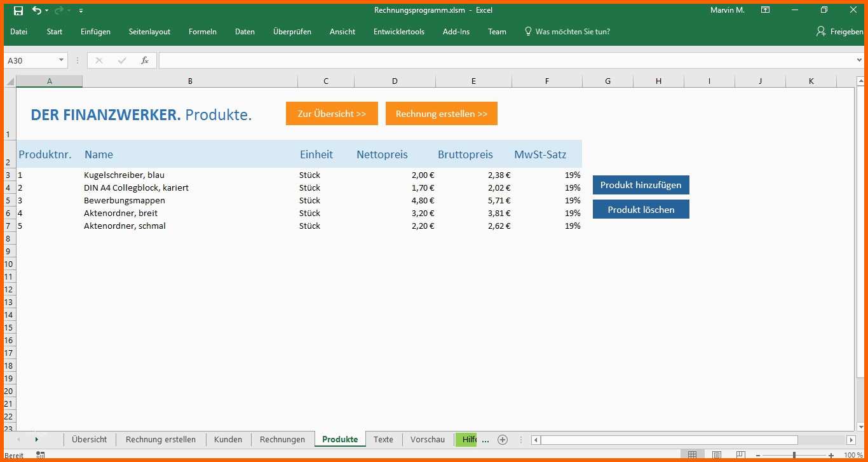Image resolution: width=868 pixels, height=462 pixels.
Task: Open Ribbon Display Options icon
Action: point(766,10)
